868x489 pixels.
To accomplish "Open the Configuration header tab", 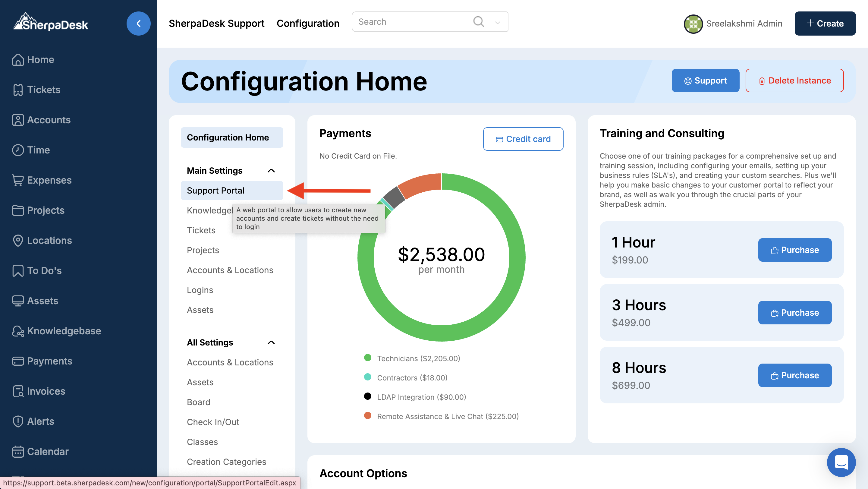I will 308,23.
